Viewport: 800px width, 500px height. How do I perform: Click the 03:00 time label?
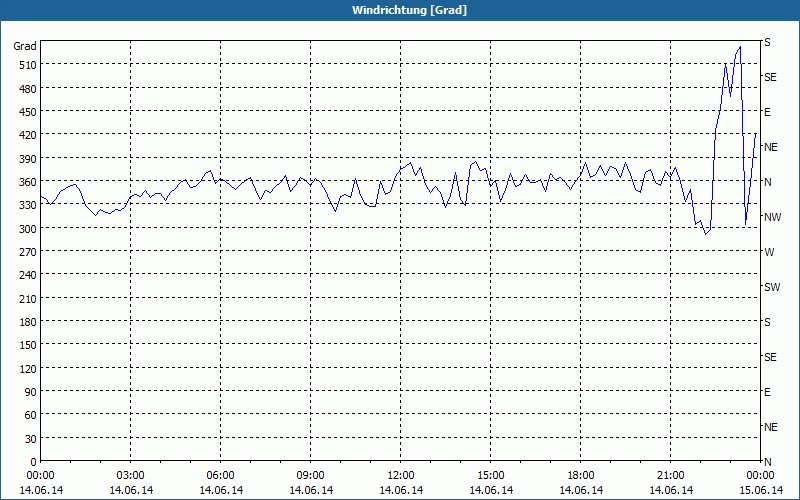pos(131,476)
